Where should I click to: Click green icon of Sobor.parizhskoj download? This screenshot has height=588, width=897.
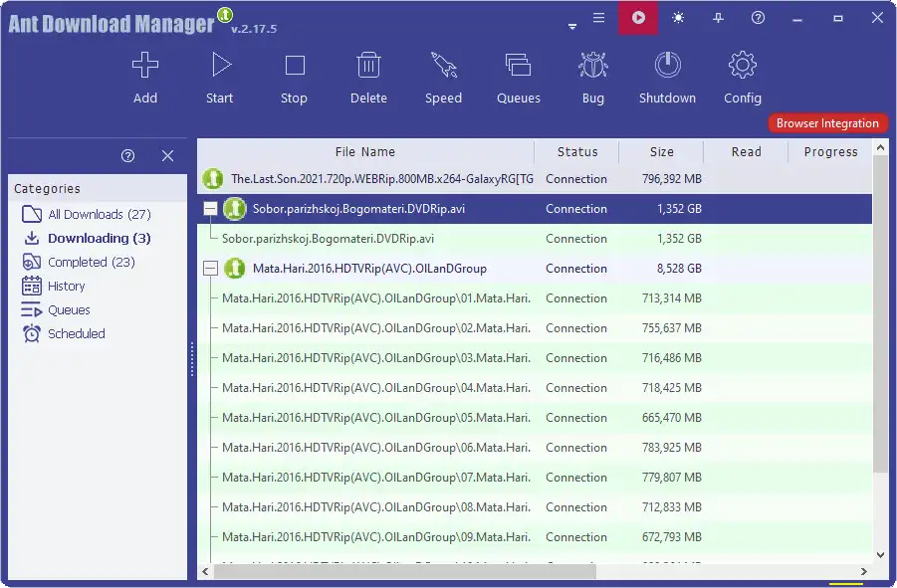tap(235, 209)
